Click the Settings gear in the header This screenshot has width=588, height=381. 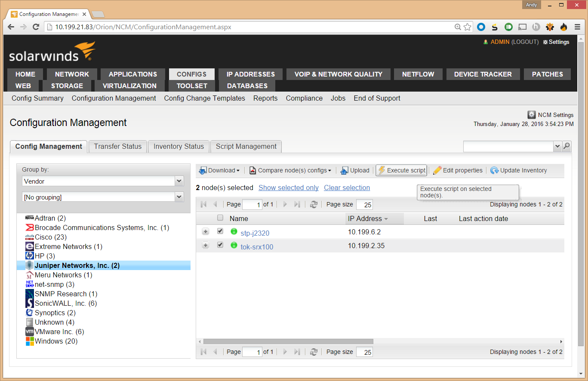[x=545, y=42]
